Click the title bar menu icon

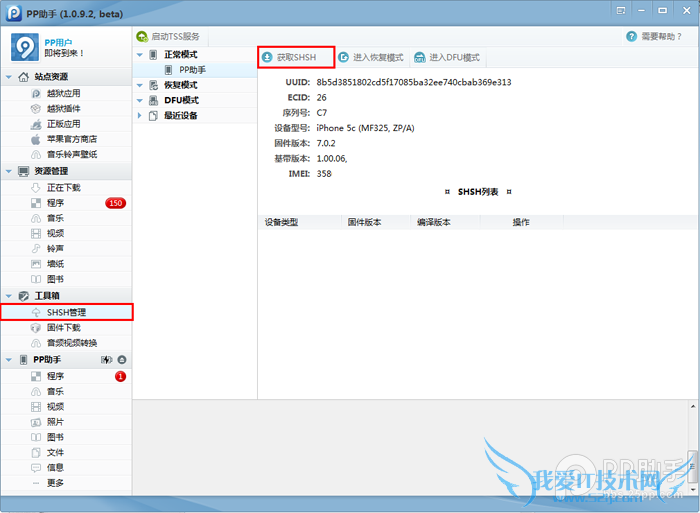tap(621, 11)
